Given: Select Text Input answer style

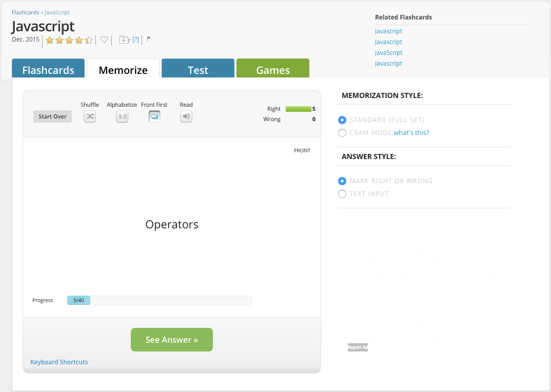Looking at the screenshot, I should pos(342,194).
